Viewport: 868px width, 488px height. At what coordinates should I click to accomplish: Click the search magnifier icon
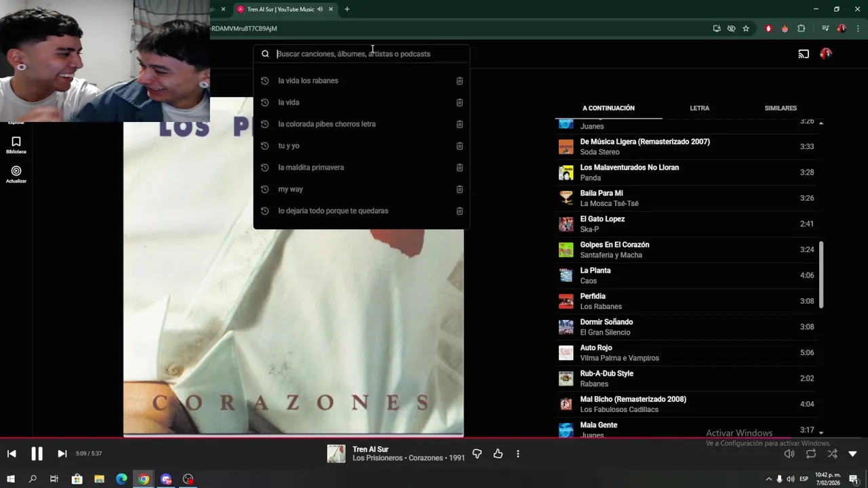tap(265, 54)
